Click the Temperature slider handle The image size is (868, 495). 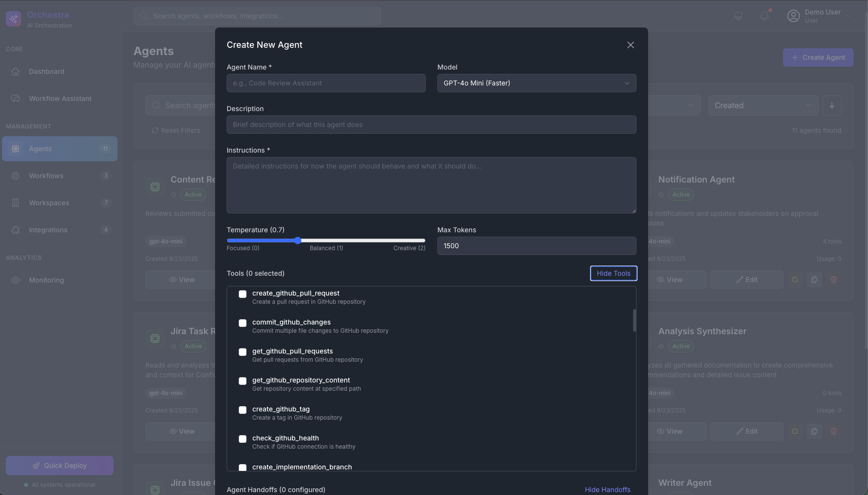[298, 240]
